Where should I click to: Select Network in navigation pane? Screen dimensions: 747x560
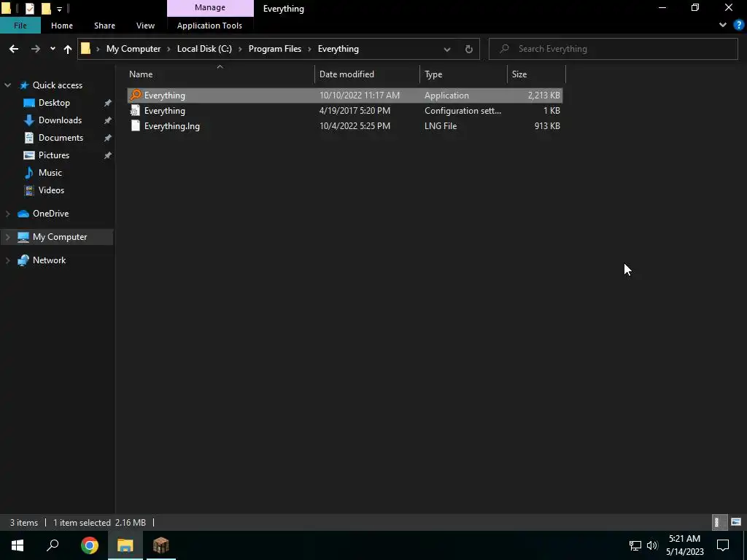(50, 260)
